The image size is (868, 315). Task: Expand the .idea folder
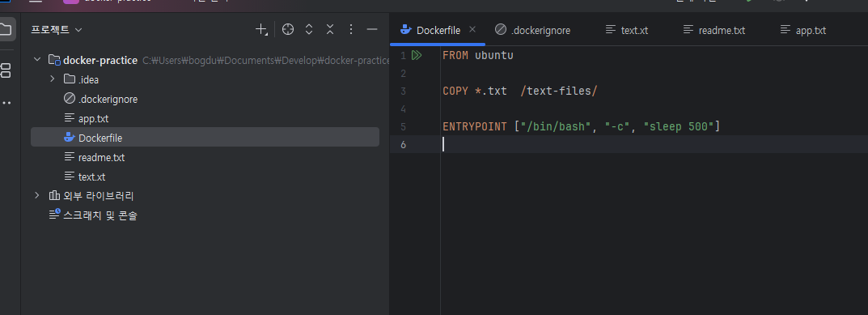coord(53,79)
